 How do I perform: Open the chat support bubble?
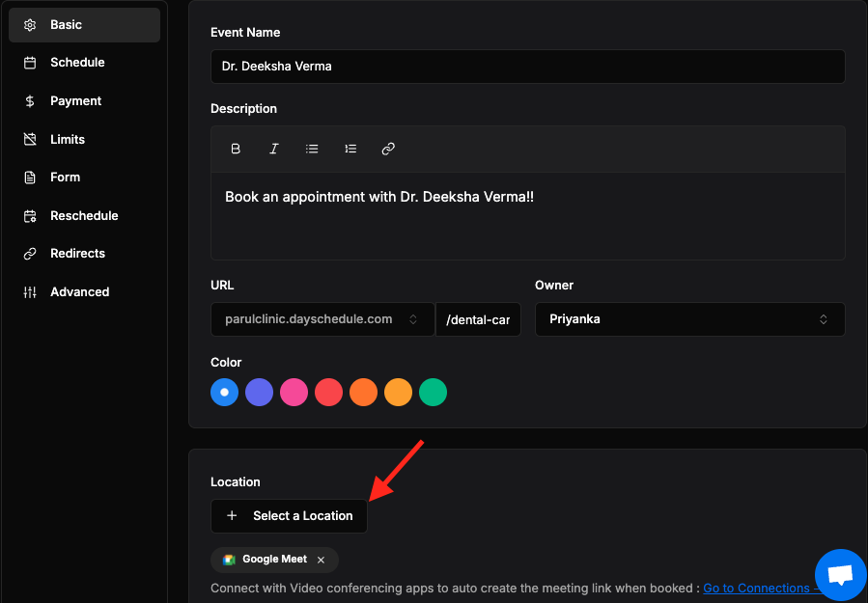[x=840, y=575]
